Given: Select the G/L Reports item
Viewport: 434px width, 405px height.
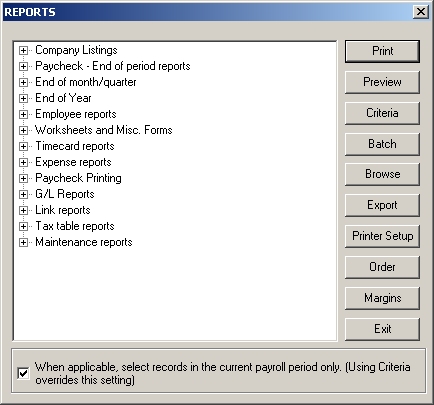Looking at the screenshot, I should (x=65, y=194).
